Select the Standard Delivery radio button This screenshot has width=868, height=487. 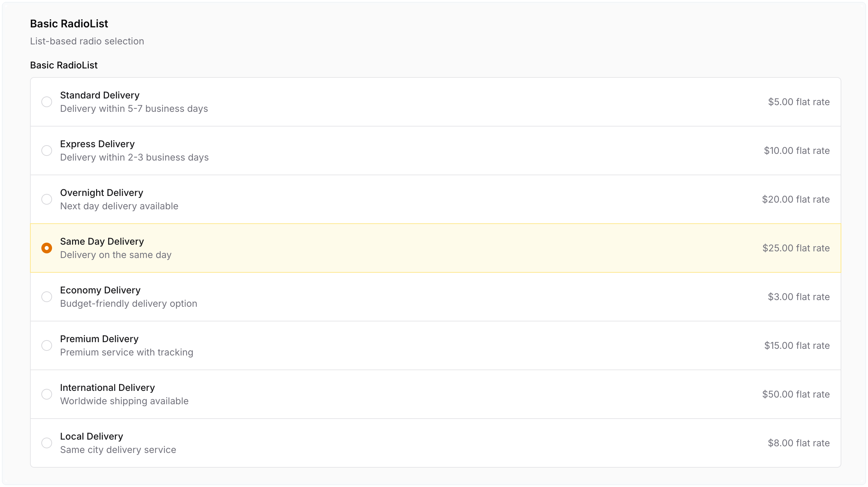(x=46, y=102)
